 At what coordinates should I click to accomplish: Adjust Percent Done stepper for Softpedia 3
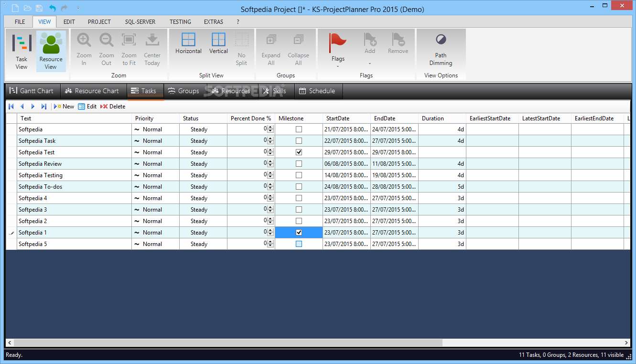tap(270, 210)
